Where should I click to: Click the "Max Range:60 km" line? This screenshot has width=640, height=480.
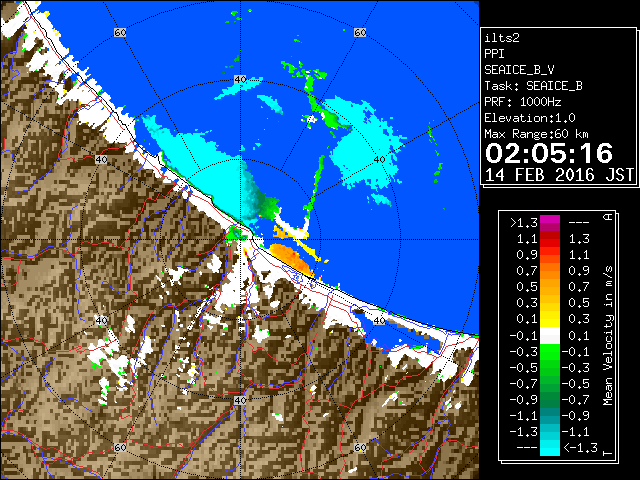(536, 134)
